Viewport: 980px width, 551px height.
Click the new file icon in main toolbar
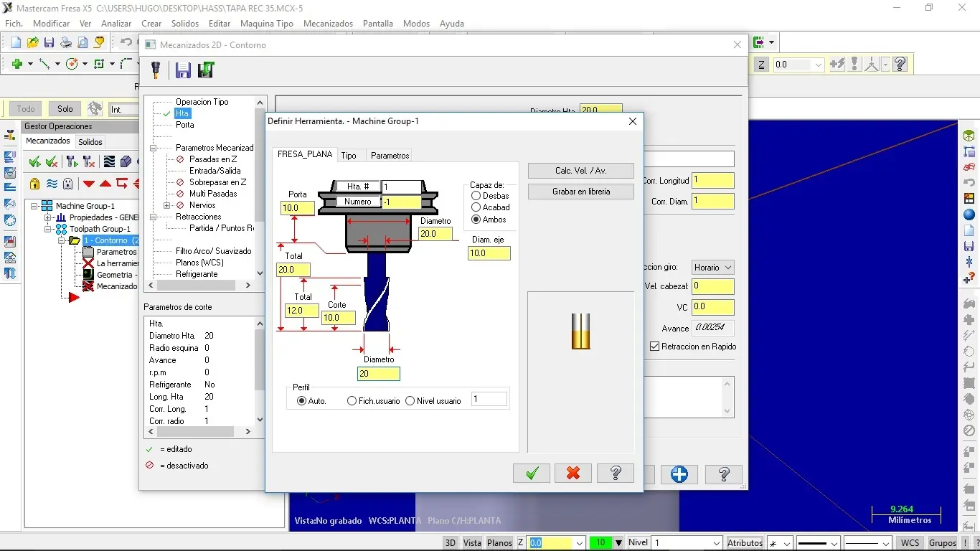[x=16, y=43]
